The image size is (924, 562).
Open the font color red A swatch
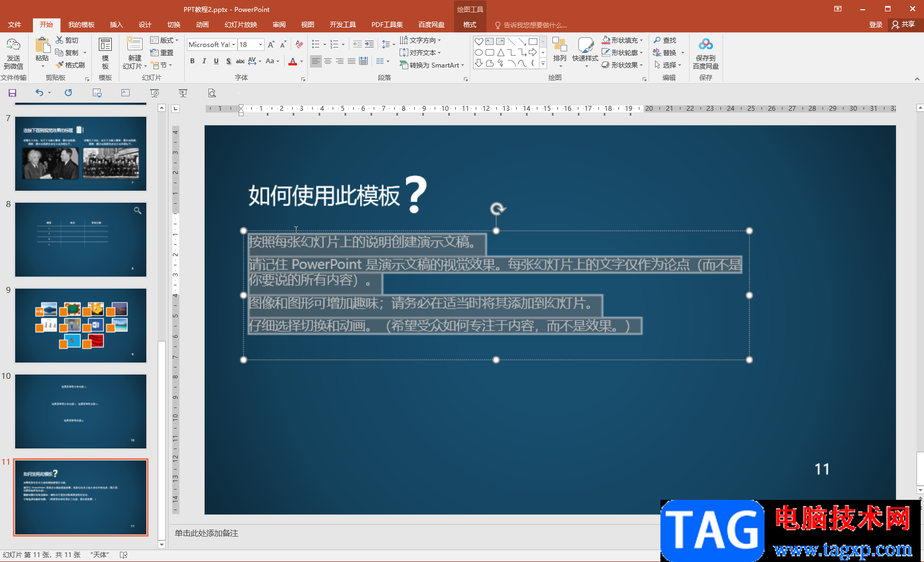coord(293,62)
